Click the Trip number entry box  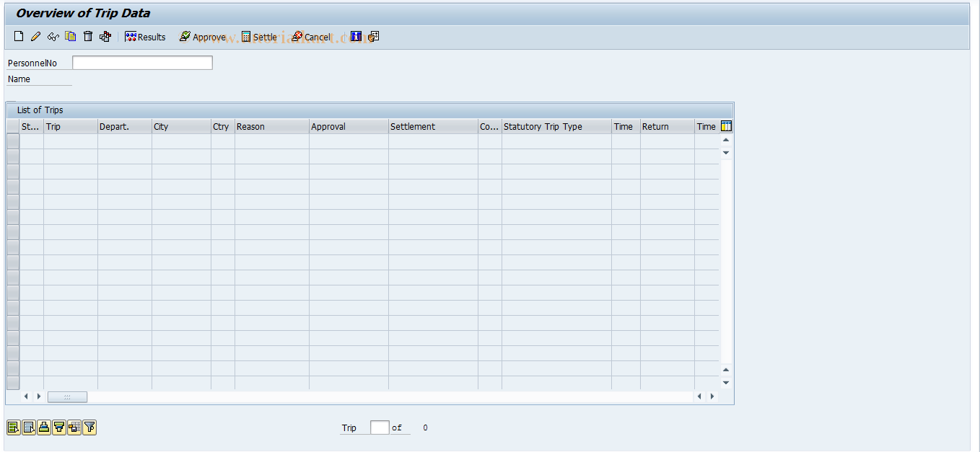click(380, 427)
